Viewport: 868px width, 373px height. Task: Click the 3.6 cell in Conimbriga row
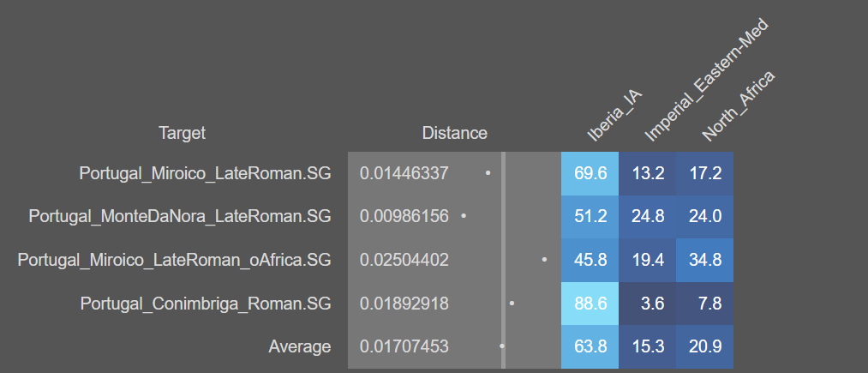[648, 304]
